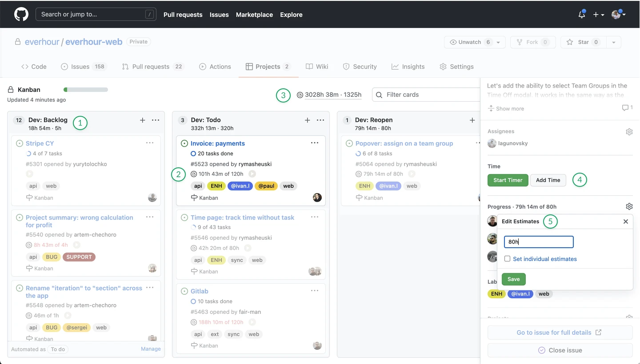Star the repository
The image size is (640, 364).
583,42
